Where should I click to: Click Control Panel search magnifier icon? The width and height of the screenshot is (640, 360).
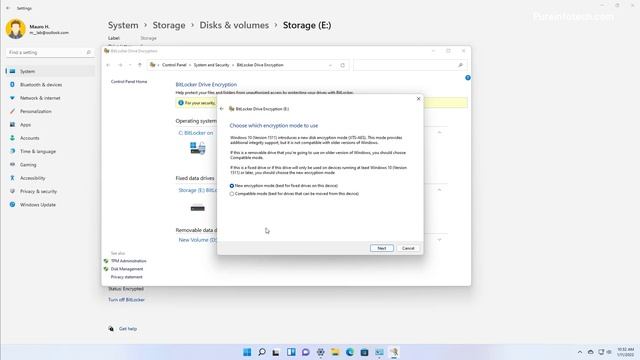[x=460, y=65]
